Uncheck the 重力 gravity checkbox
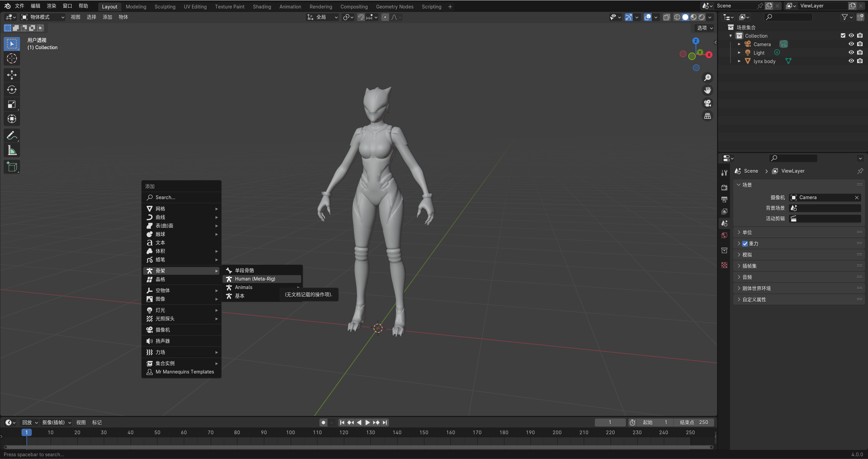868x459 pixels. (x=745, y=244)
